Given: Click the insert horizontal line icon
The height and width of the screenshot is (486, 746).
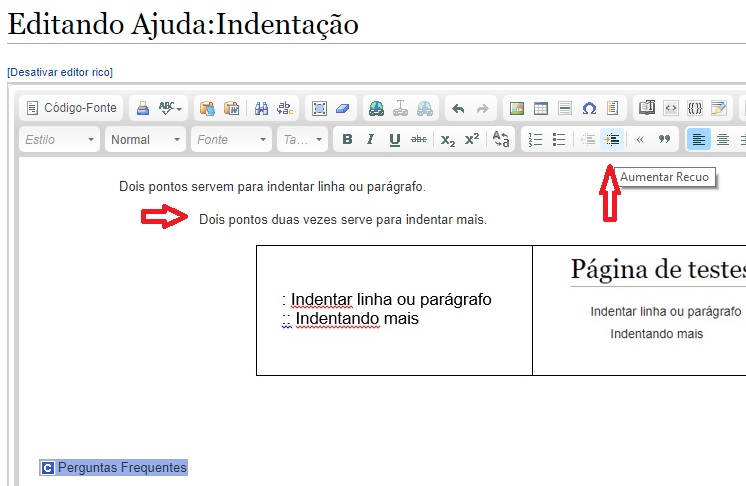Looking at the screenshot, I should pyautogui.click(x=565, y=108).
